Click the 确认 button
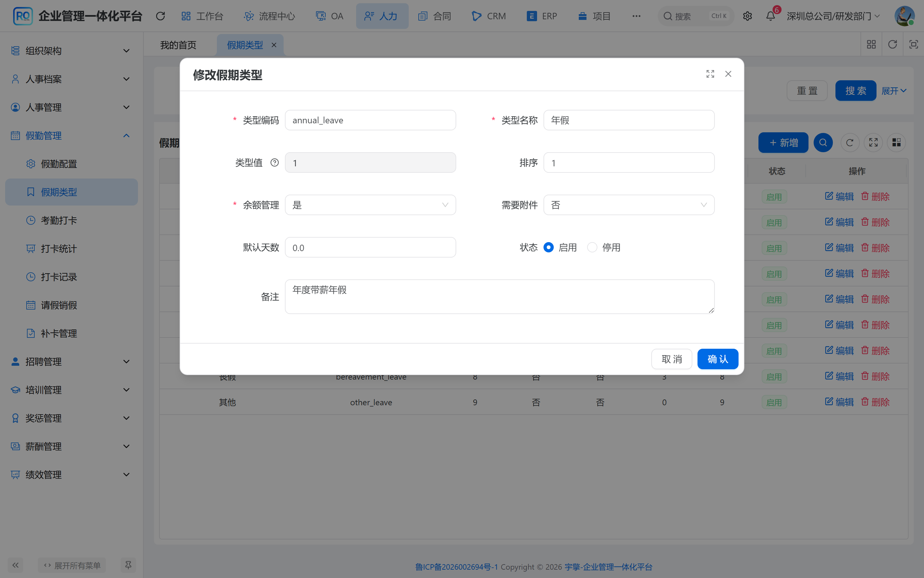This screenshot has height=578, width=924. [x=718, y=359]
